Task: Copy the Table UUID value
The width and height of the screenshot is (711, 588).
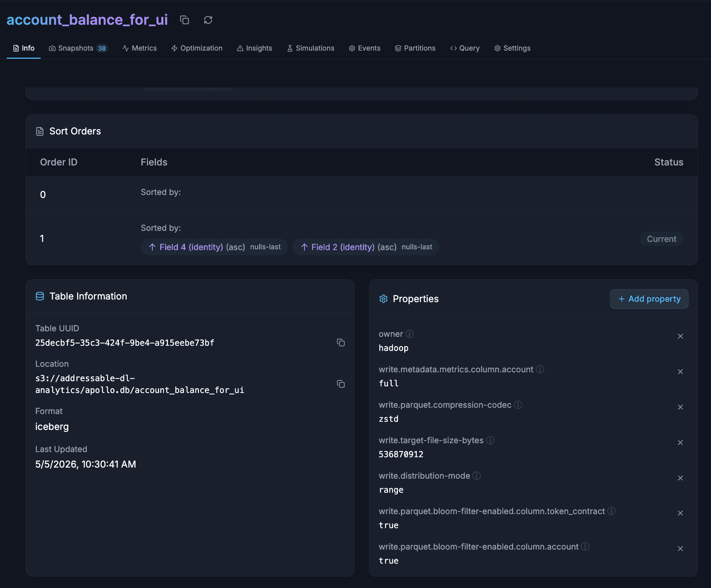Action: pos(341,343)
